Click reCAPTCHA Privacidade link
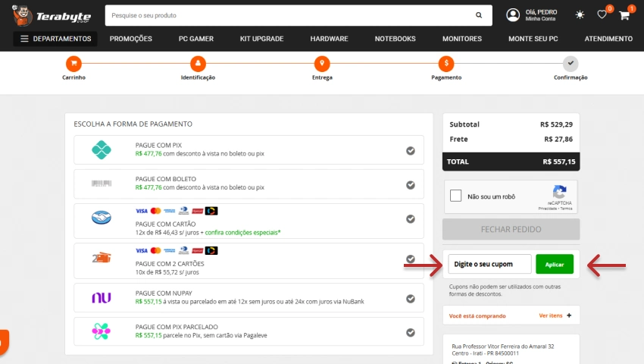 (x=548, y=209)
